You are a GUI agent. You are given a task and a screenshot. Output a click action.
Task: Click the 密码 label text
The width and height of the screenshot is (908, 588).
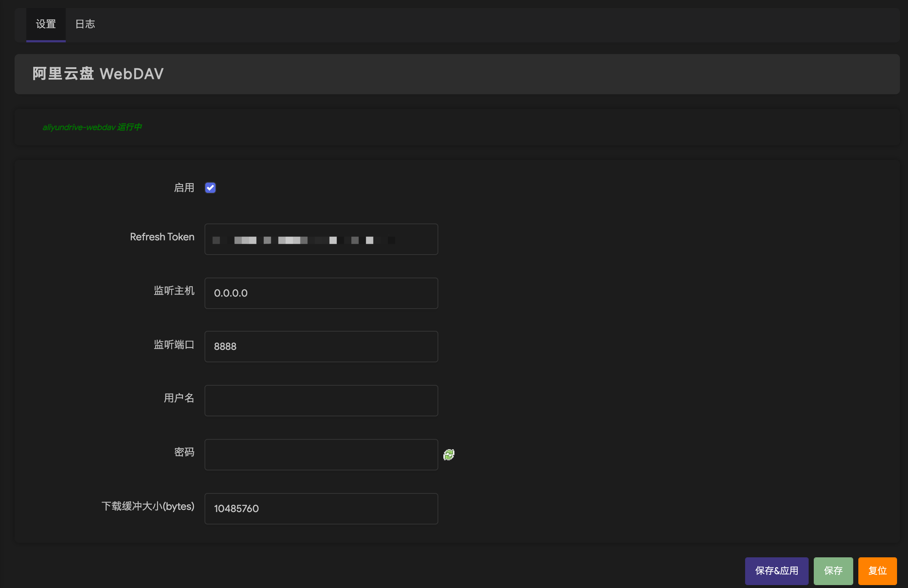(x=184, y=452)
